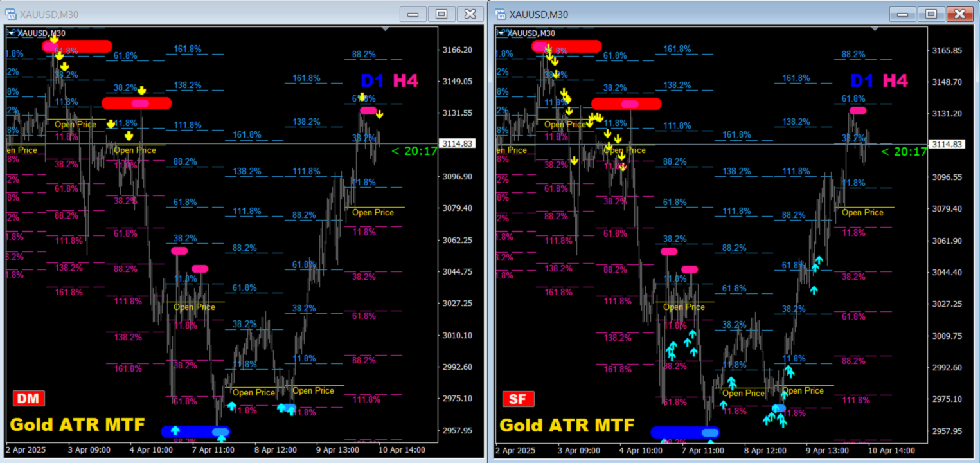Click the 10 Apr 14:00 time label in the right chart

pos(891,450)
